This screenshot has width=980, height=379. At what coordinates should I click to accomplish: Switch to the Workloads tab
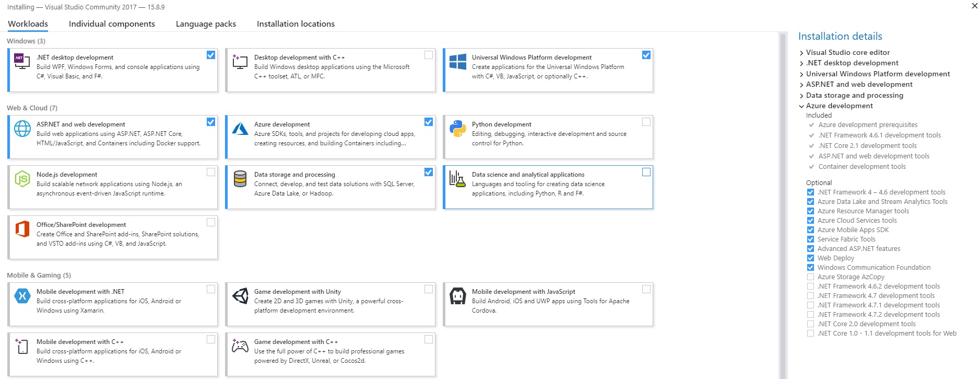28,24
